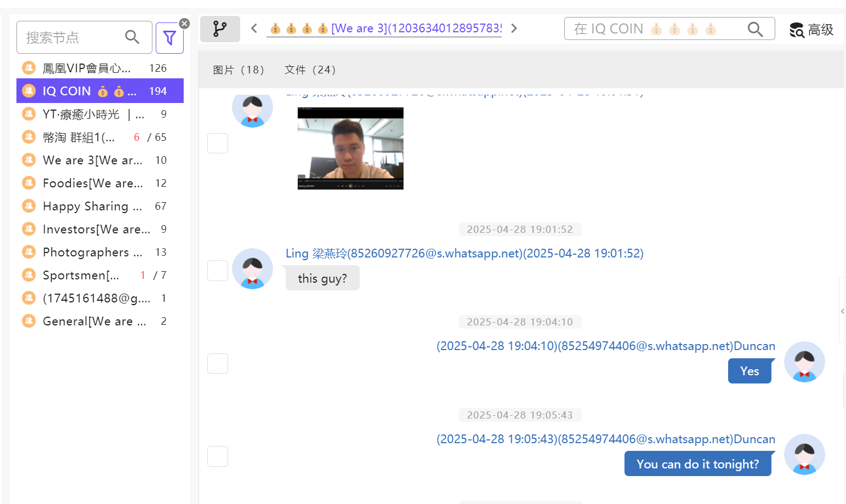The height and width of the screenshot is (504, 846).
Task: Click Duncan's avatar beside "Yes" message
Action: [804, 362]
